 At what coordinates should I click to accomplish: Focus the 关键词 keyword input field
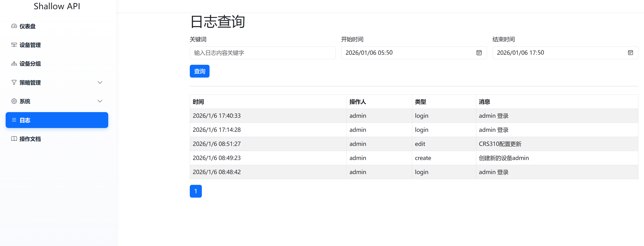[262, 53]
